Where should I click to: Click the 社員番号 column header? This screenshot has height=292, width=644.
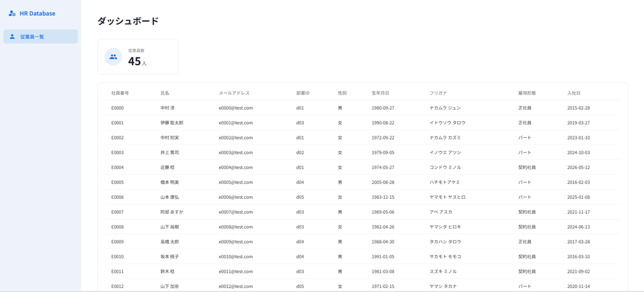point(120,93)
